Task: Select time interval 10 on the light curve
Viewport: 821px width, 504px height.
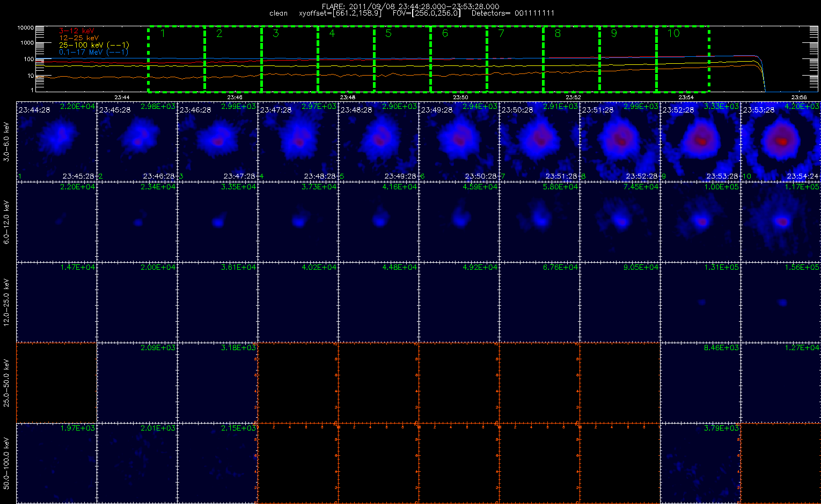Action: coord(683,58)
